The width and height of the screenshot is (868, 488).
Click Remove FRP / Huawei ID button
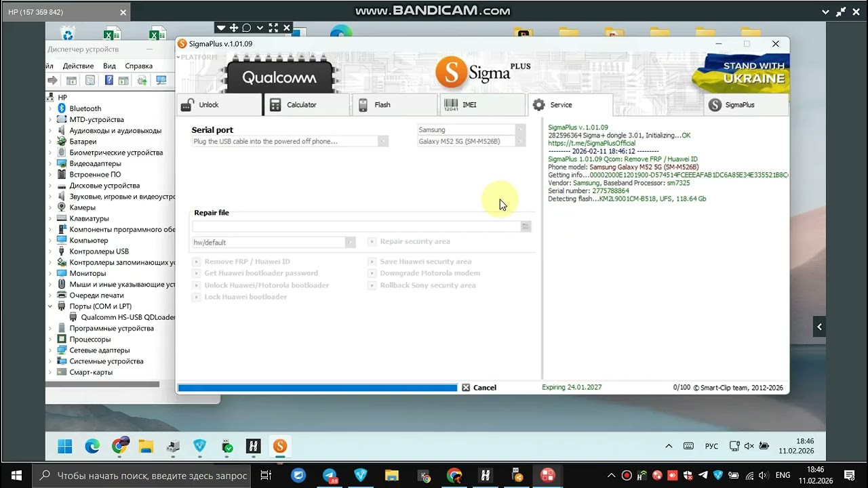(241, 262)
